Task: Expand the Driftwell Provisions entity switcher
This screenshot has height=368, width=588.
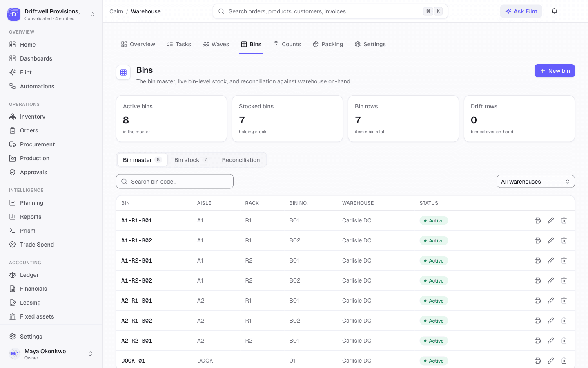Action: point(51,14)
